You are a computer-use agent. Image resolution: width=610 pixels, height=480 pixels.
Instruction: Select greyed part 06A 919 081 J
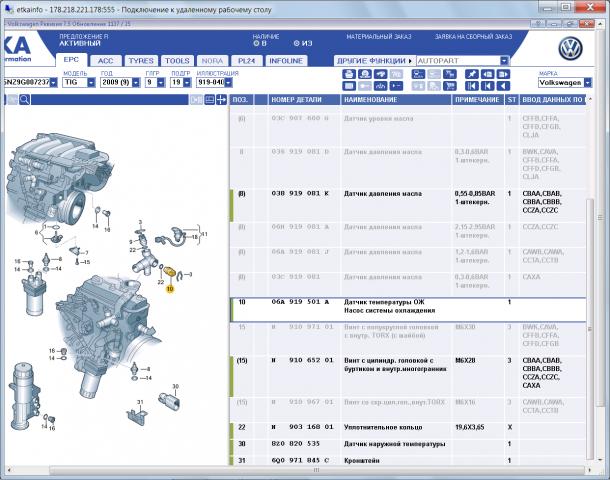[x=300, y=252]
